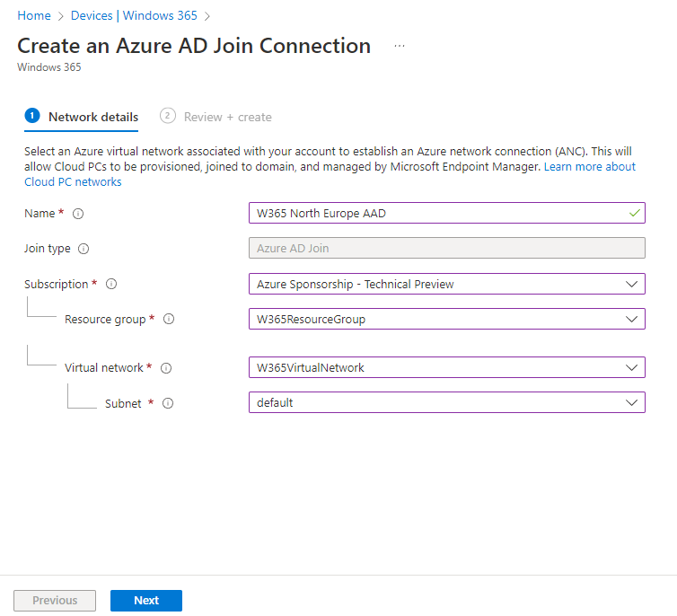Switch to the Network details tab
The width and height of the screenshot is (677, 616).
pos(82,117)
